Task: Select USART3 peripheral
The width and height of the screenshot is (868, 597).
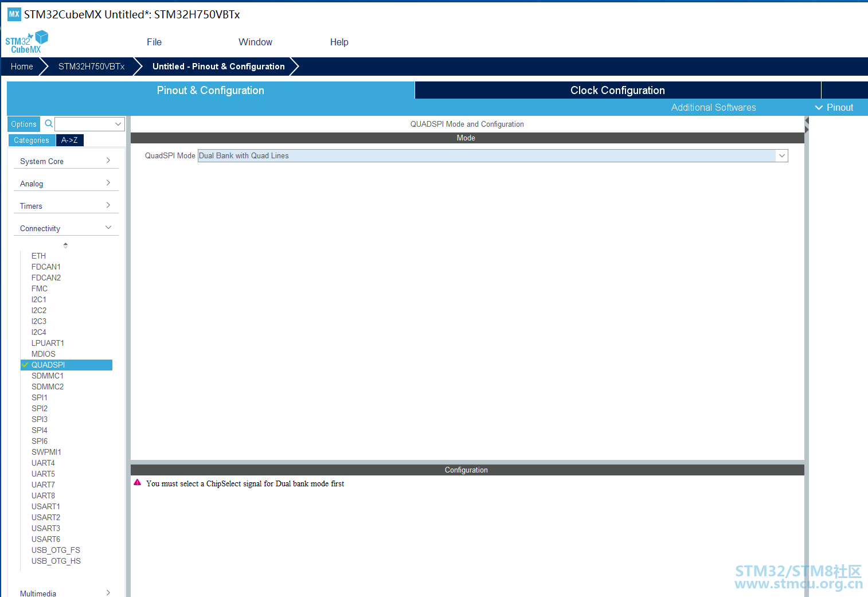Action: 46,528
